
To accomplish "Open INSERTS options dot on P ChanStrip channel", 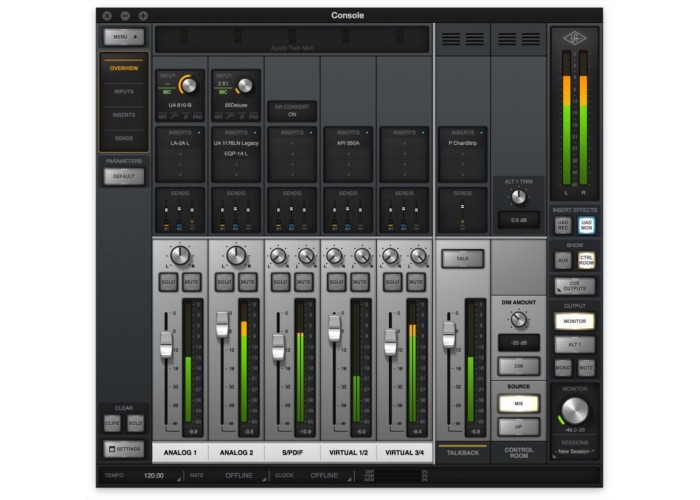I will tap(481, 133).
